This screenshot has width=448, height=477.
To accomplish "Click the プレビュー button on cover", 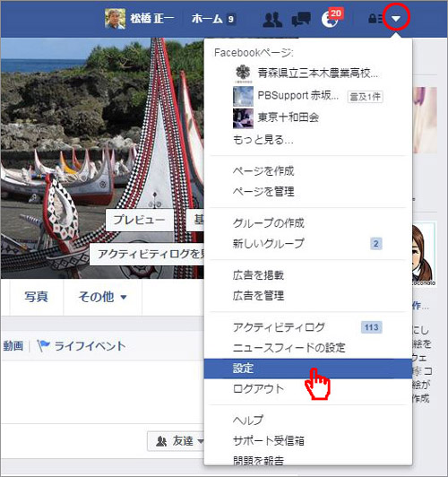I will [140, 220].
